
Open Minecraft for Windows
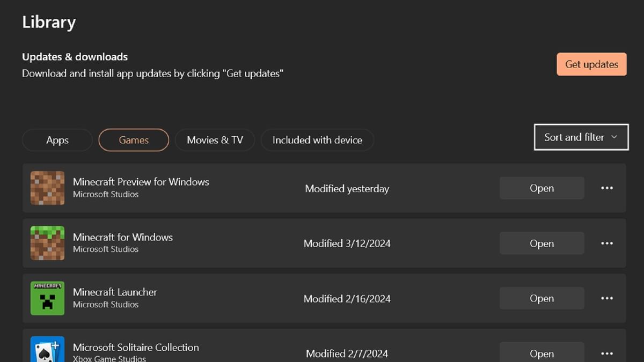(541, 243)
